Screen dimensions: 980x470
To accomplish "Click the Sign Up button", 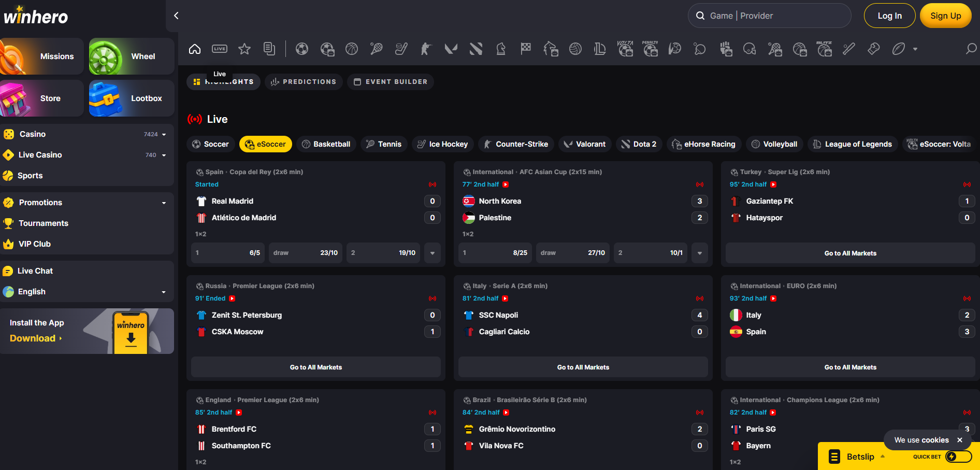I will tap(945, 16).
